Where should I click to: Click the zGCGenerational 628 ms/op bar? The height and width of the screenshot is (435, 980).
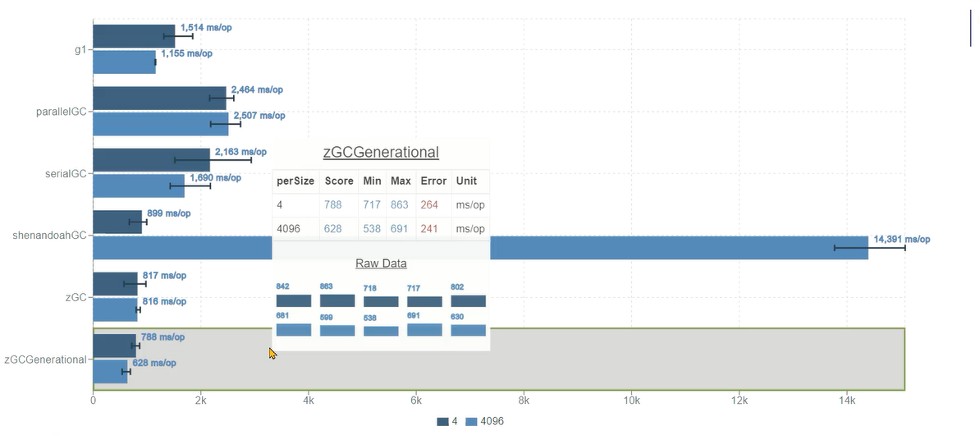click(x=110, y=371)
